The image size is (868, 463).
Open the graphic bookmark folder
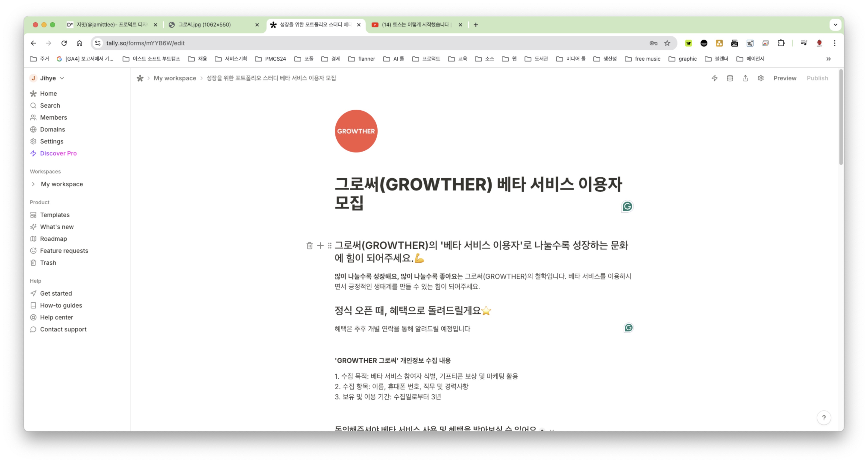pyautogui.click(x=683, y=59)
